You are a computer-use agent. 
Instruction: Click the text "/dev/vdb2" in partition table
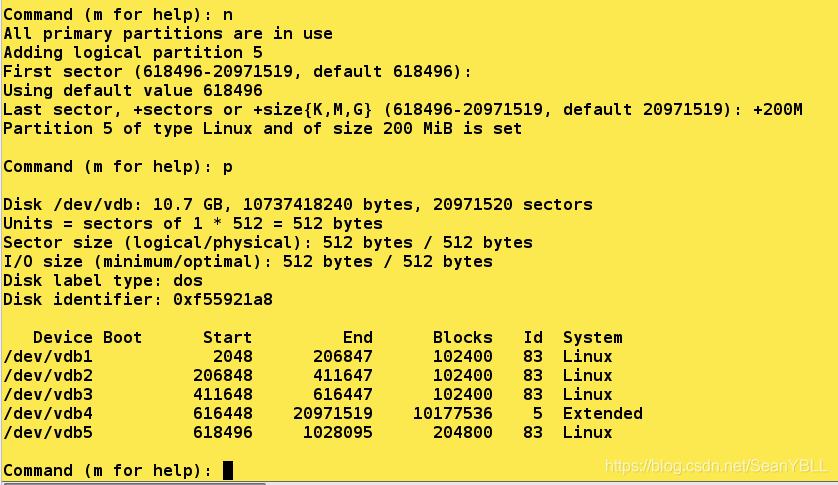[48, 375]
